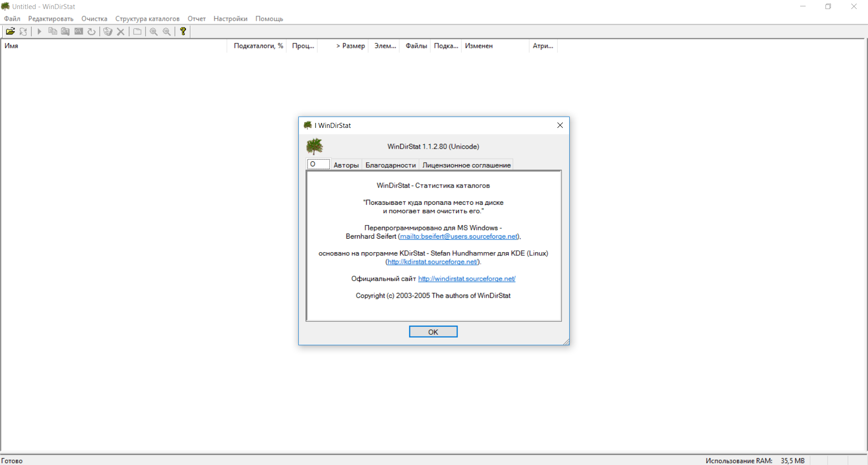The height and width of the screenshot is (465, 868).
Task: Sort by the Элем... column header
Action: point(384,46)
